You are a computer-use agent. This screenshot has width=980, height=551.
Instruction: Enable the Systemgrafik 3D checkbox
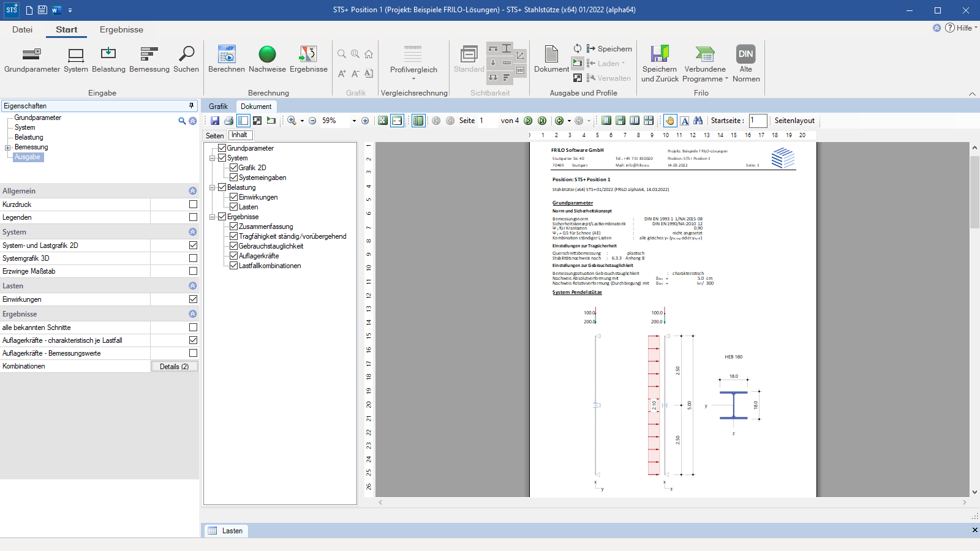193,258
